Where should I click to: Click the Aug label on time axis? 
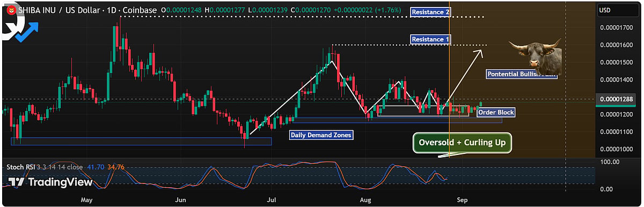(365, 199)
